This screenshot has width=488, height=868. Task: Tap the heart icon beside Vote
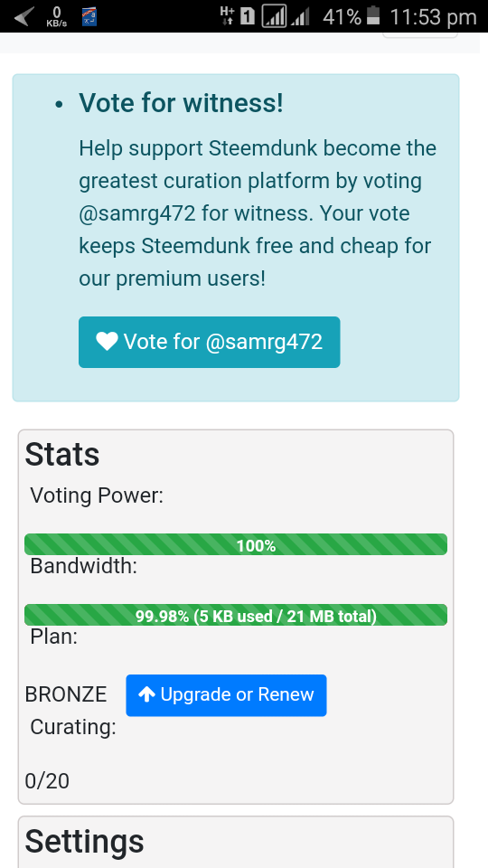pyautogui.click(x=107, y=342)
